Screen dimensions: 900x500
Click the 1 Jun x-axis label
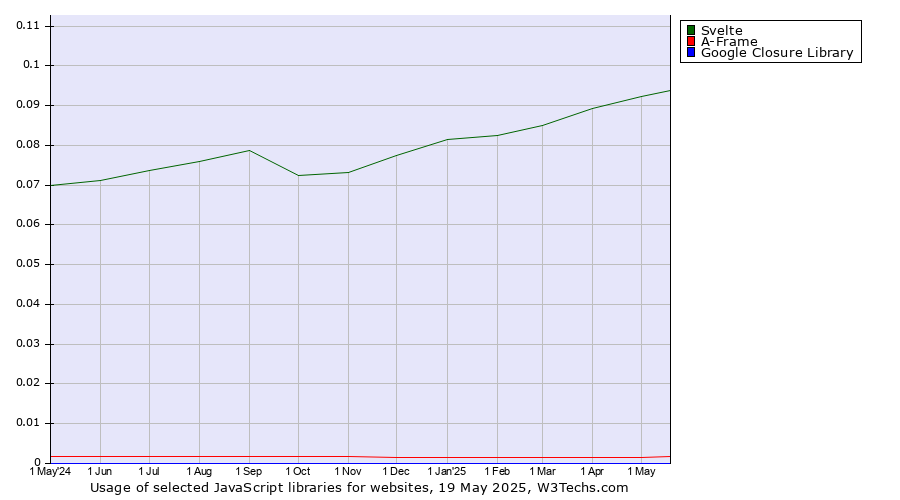100,471
